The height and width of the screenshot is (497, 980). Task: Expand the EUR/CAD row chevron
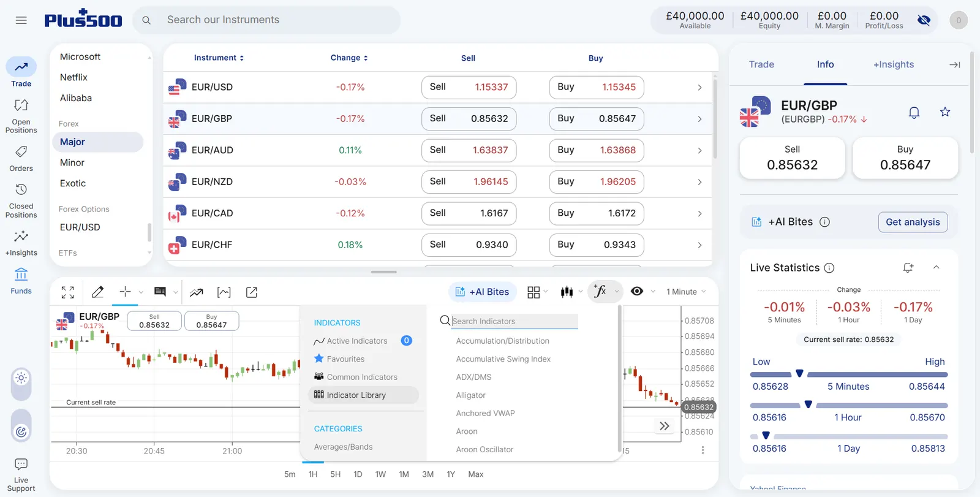(x=699, y=213)
